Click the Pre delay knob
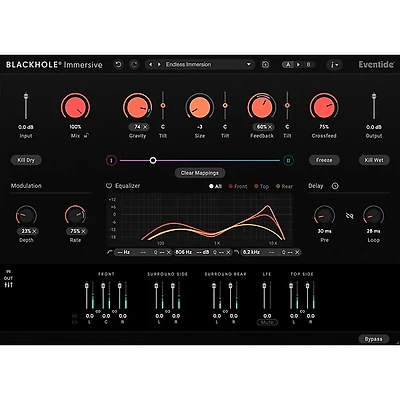 (324, 215)
